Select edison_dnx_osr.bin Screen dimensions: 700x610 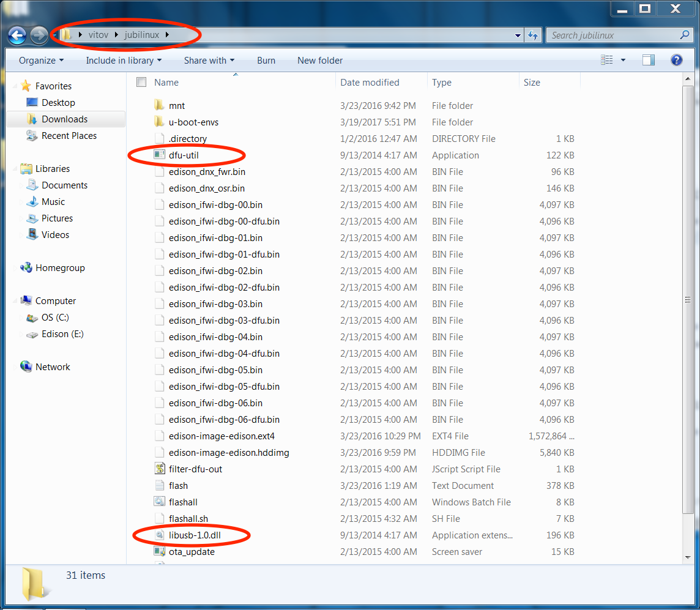(x=207, y=188)
